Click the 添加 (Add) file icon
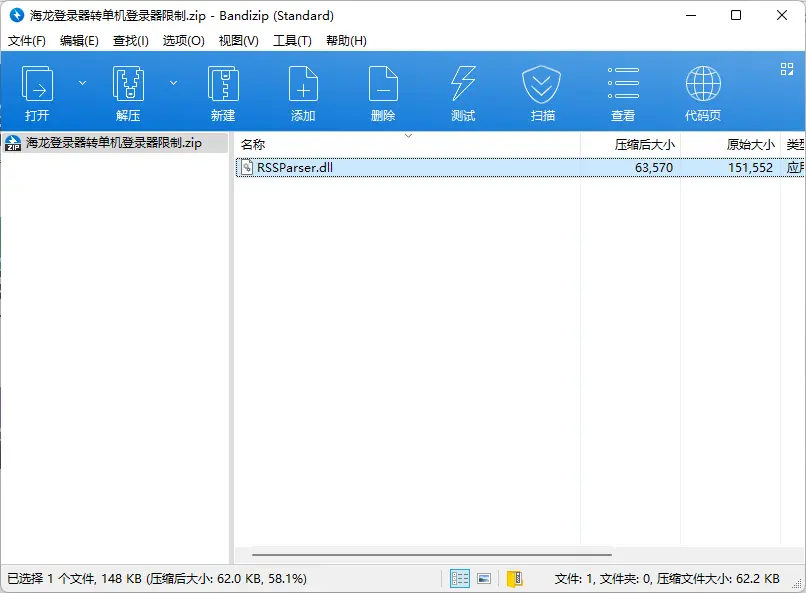806x593 pixels. pyautogui.click(x=303, y=86)
